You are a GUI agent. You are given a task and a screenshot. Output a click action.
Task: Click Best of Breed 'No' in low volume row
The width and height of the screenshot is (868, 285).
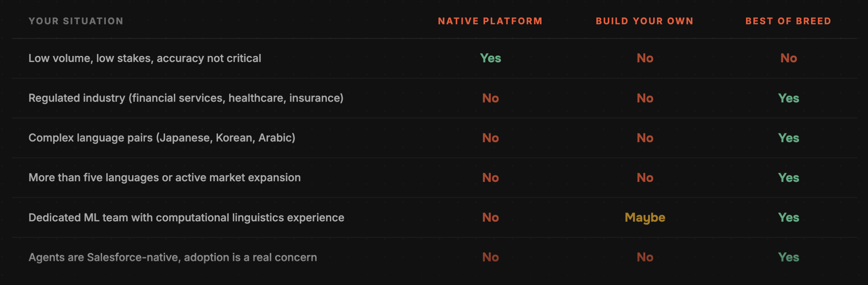click(789, 58)
